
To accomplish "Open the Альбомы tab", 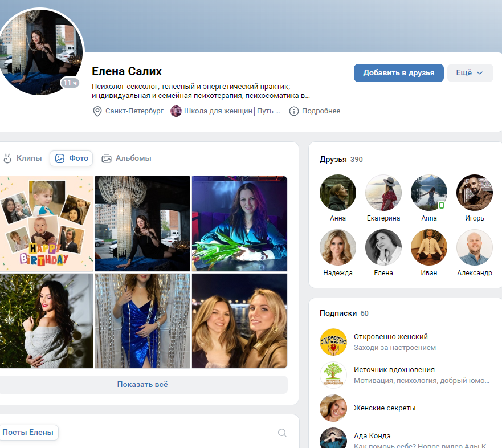I will pos(126,158).
